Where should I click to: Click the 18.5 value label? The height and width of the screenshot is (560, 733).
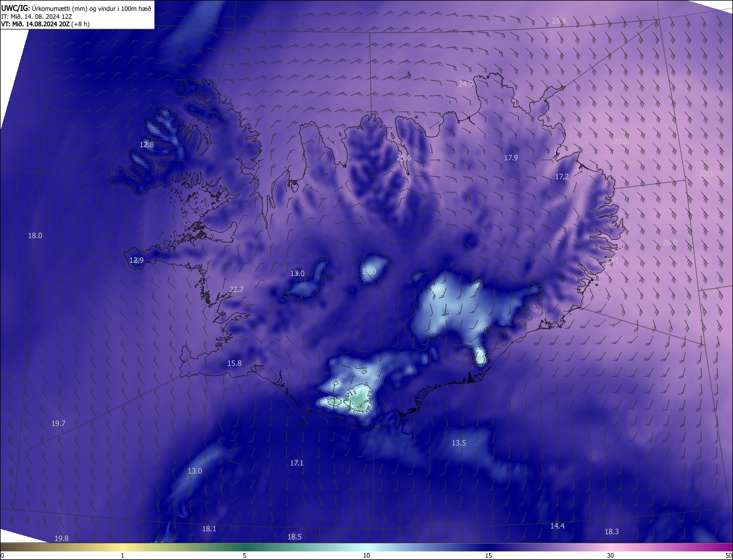[294, 537]
